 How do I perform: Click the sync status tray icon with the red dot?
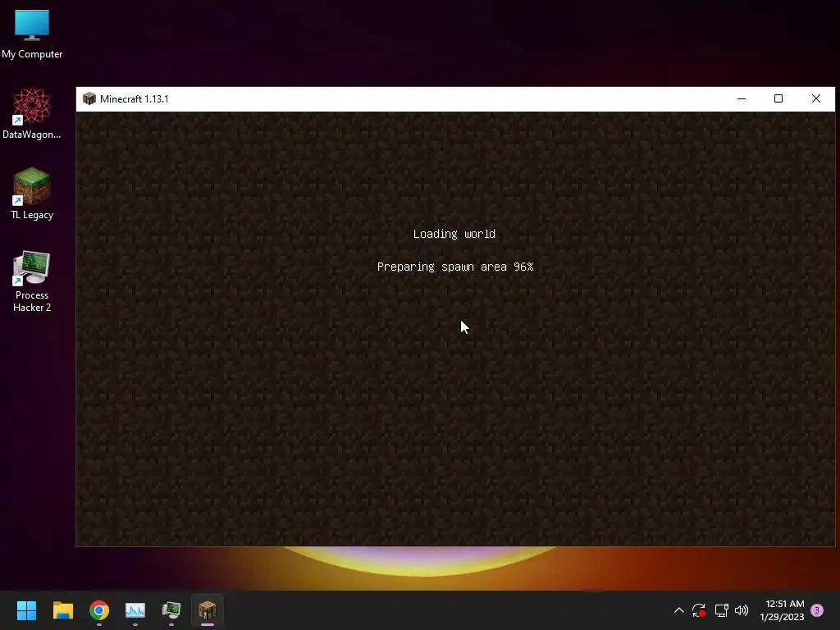pos(699,610)
